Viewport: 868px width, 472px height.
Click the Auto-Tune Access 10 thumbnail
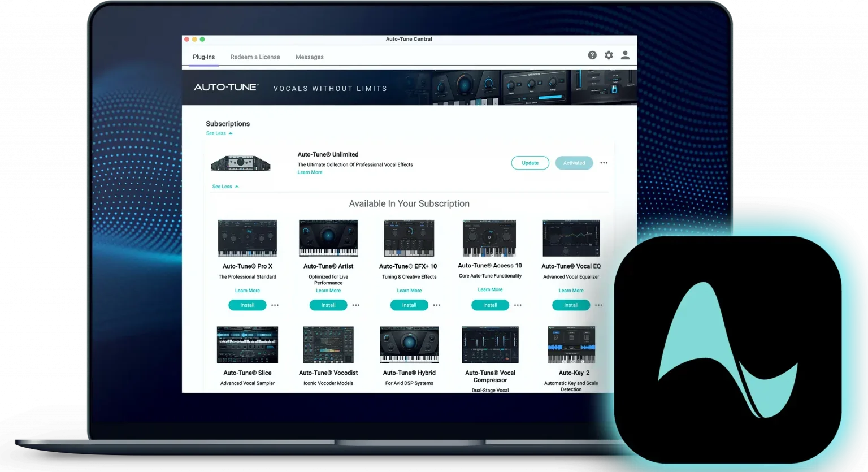[489, 238]
